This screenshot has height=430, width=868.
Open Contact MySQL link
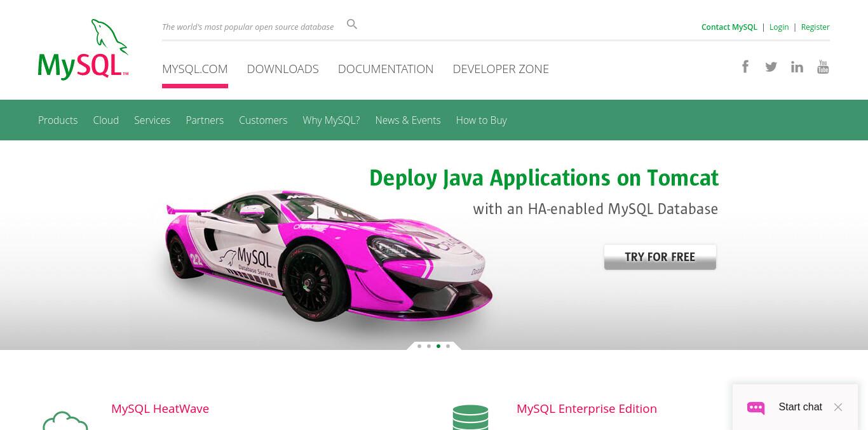[x=729, y=27]
